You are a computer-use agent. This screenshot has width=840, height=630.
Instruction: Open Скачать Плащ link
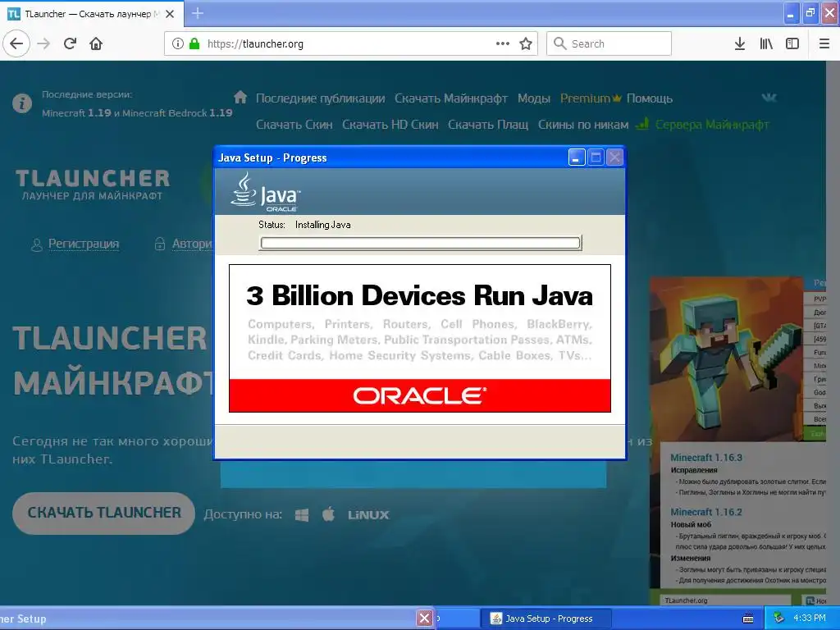point(488,125)
